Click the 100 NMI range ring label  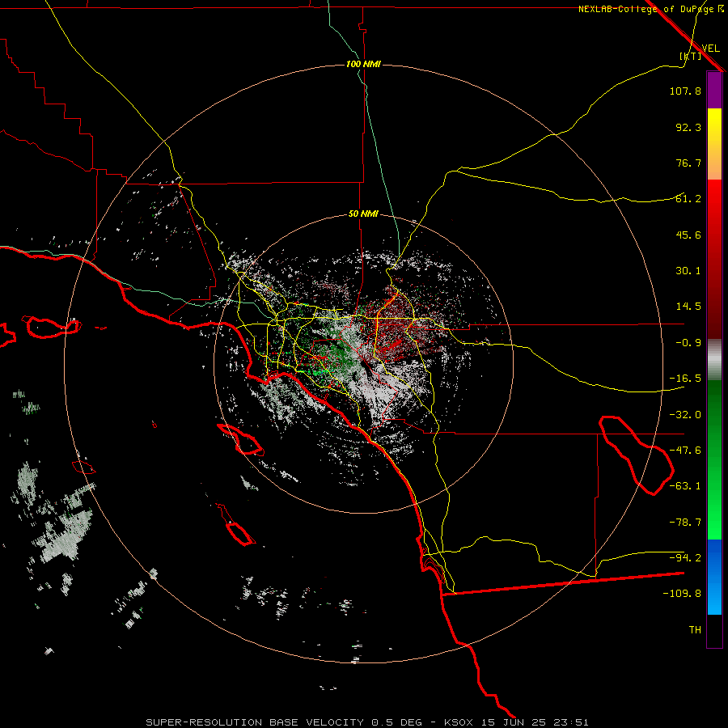[x=363, y=64]
